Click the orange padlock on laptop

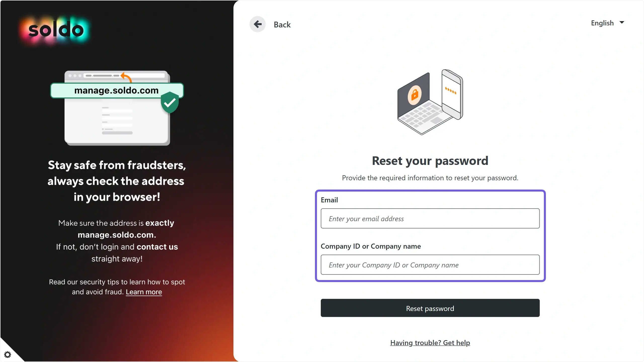[415, 95]
